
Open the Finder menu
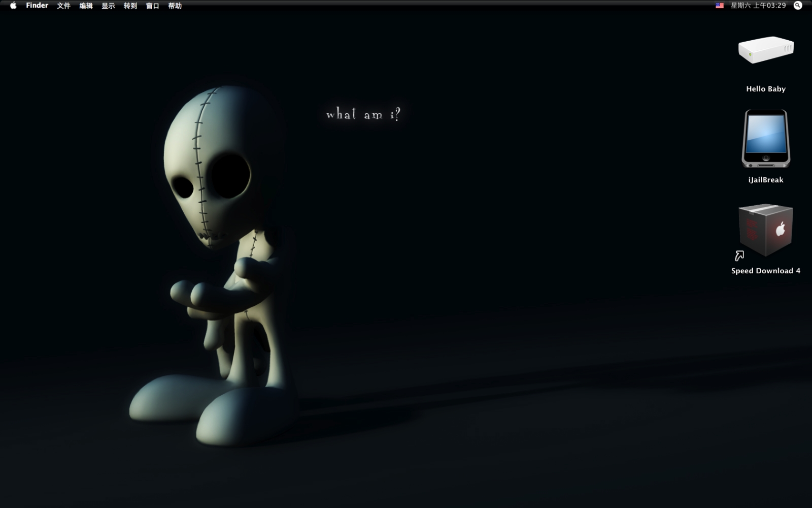click(37, 6)
